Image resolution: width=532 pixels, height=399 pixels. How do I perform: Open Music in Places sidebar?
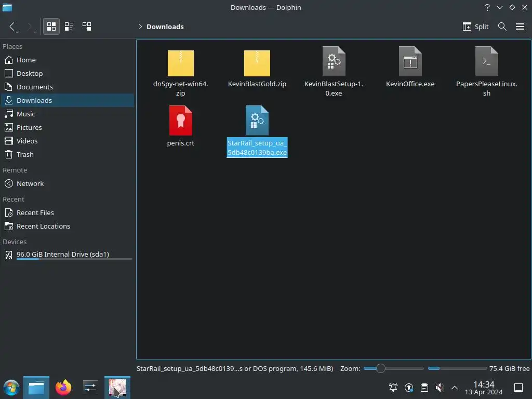click(67, 114)
